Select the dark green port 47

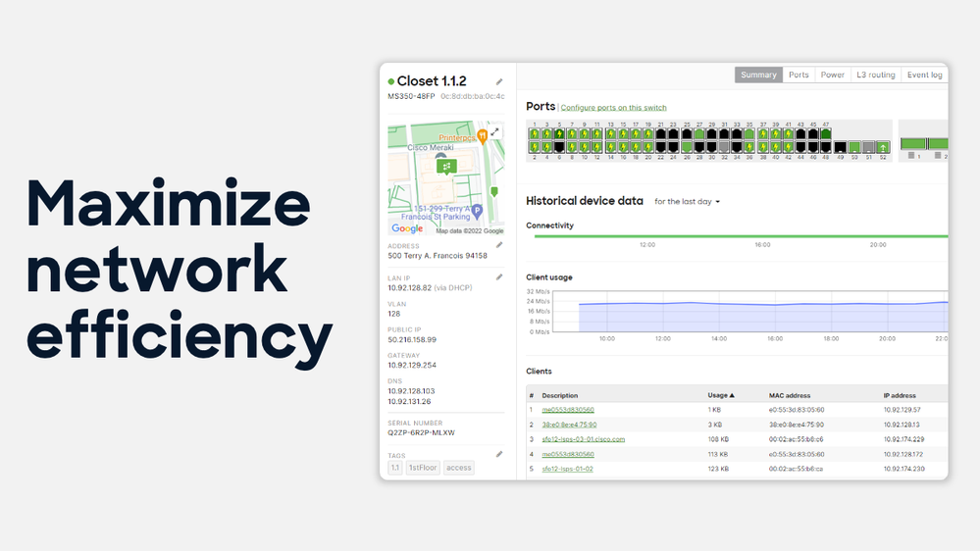(x=826, y=133)
